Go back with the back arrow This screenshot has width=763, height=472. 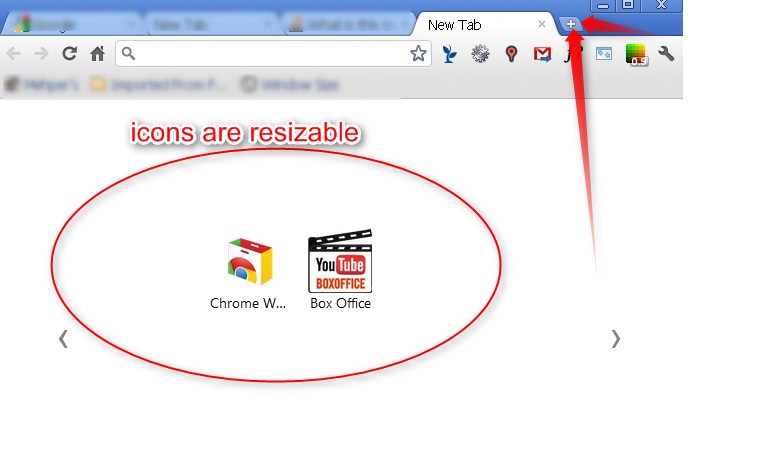click(x=14, y=54)
